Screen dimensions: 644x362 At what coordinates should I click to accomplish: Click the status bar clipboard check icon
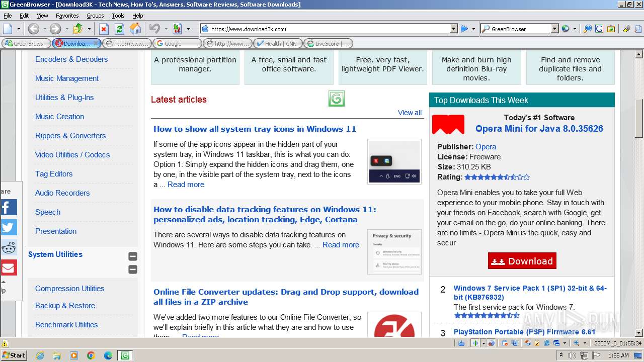pos(537,343)
